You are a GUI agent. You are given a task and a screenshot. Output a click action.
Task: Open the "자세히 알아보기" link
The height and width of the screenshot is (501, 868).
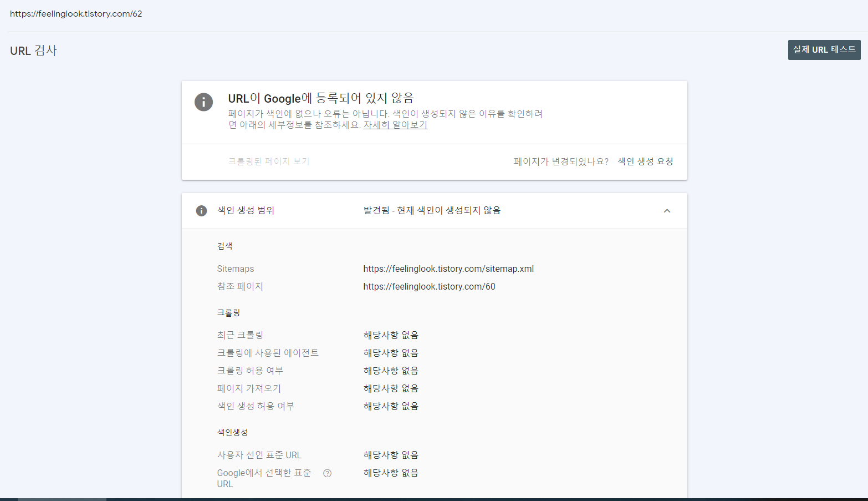coord(395,125)
